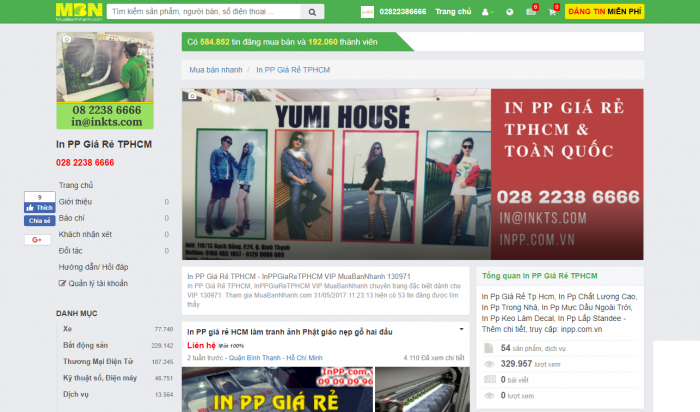Click Tổng quan In PP Giá Rẻ TPHCM heading
This screenshot has height=412, width=700.
coord(539,276)
